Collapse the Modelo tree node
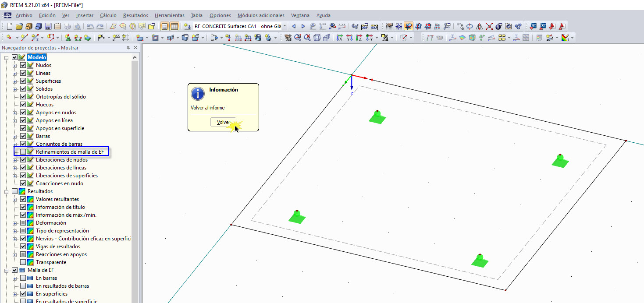 click(x=7, y=57)
